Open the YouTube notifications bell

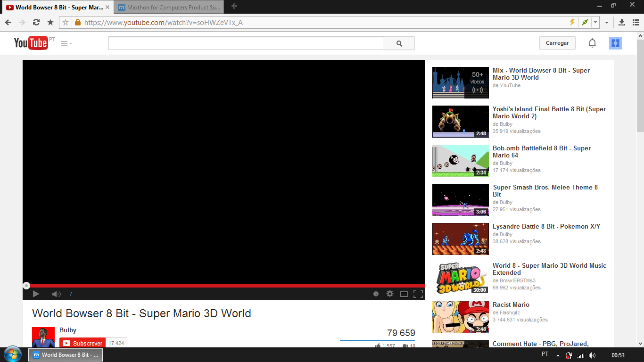pos(592,43)
